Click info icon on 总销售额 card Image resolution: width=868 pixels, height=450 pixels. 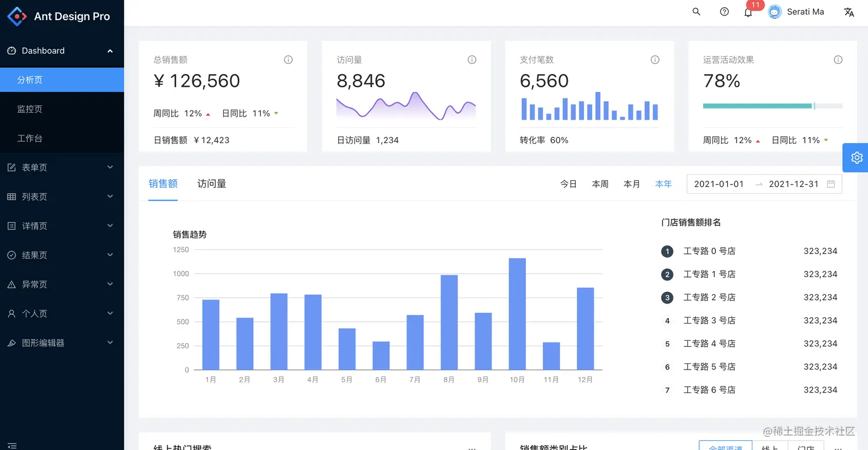(288, 60)
